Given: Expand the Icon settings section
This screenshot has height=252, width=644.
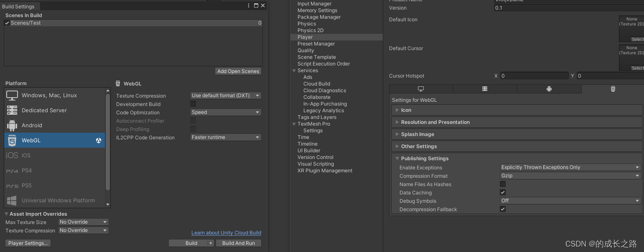Looking at the screenshot, I should [x=517, y=110].
